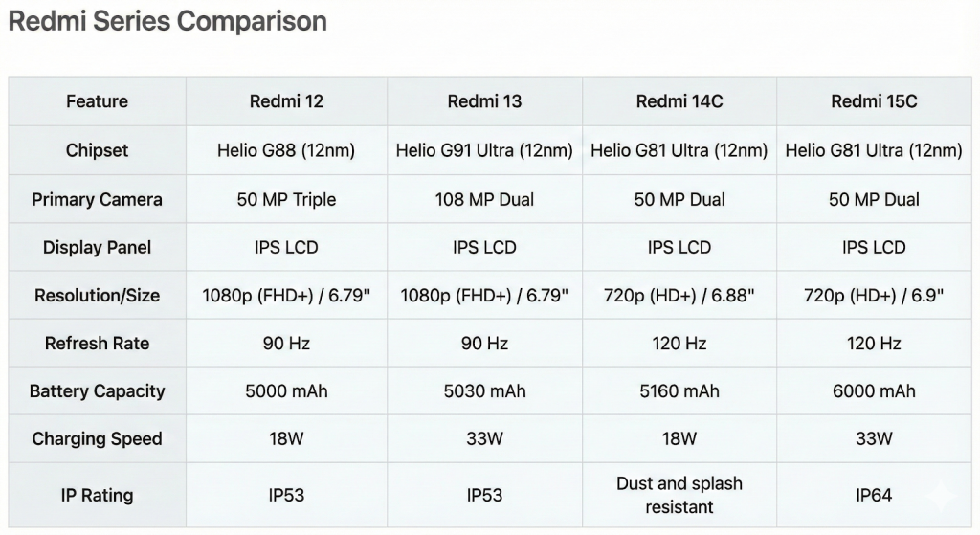Select the Battery Capacity row label
Viewport: 980px width, 535px height.
pyautogui.click(x=97, y=390)
